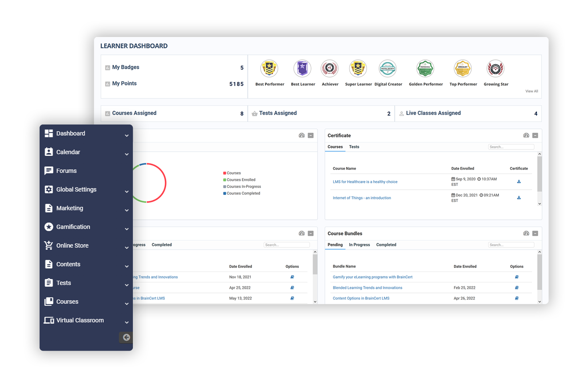The width and height of the screenshot is (588, 392).
Task: Switch to the Tests tab in Certificate panel
Action: pos(354,147)
